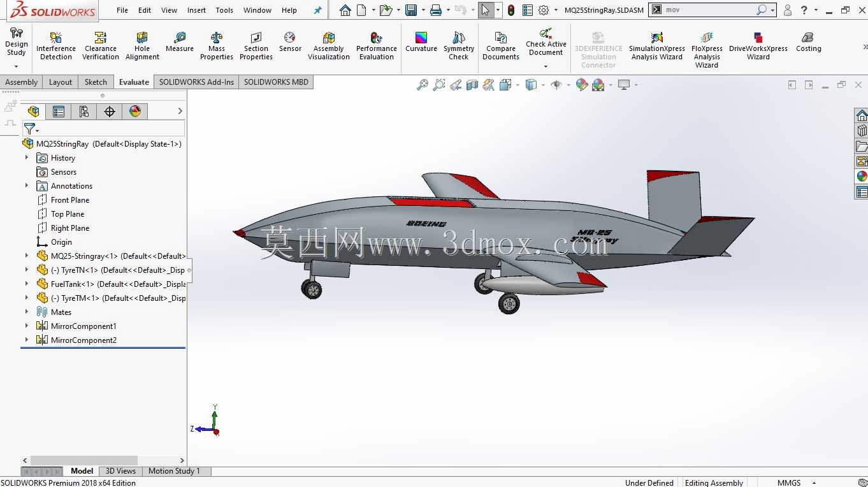Image resolution: width=868 pixels, height=487 pixels.
Task: Open DisplayManager tab
Action: pos(135,112)
